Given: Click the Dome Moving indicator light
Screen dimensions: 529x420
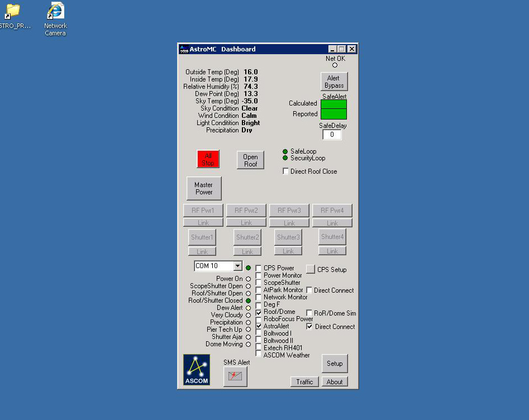Looking at the screenshot, I should pyautogui.click(x=249, y=345).
